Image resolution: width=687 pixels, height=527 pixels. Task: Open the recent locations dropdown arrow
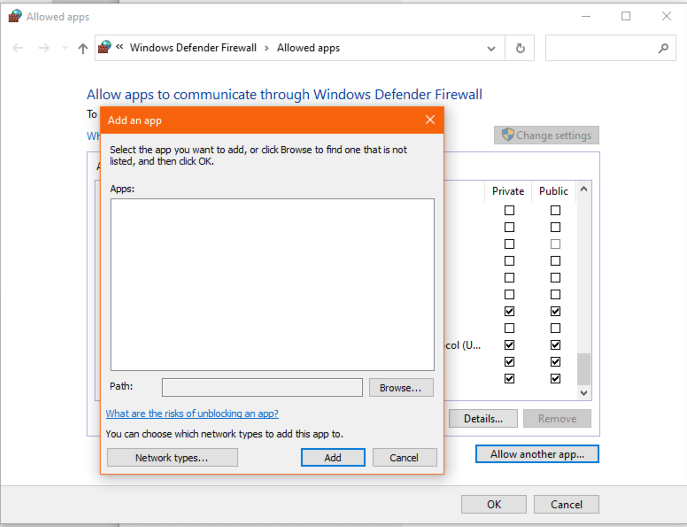click(x=65, y=47)
